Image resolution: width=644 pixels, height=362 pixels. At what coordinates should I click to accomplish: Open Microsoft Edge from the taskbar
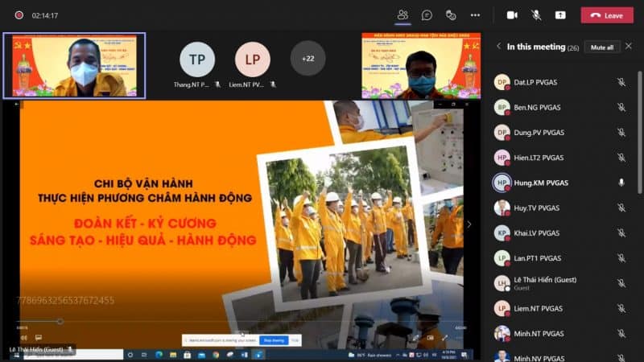pyautogui.click(x=159, y=355)
